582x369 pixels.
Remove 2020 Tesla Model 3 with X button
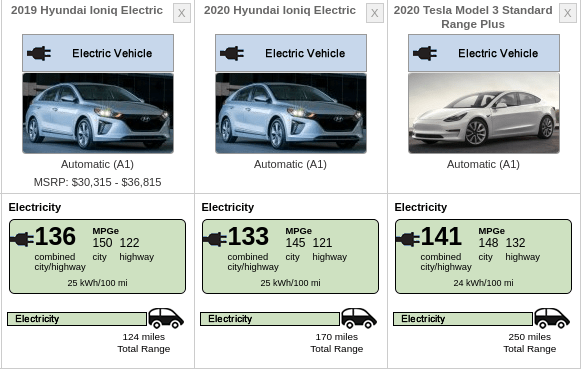point(568,13)
